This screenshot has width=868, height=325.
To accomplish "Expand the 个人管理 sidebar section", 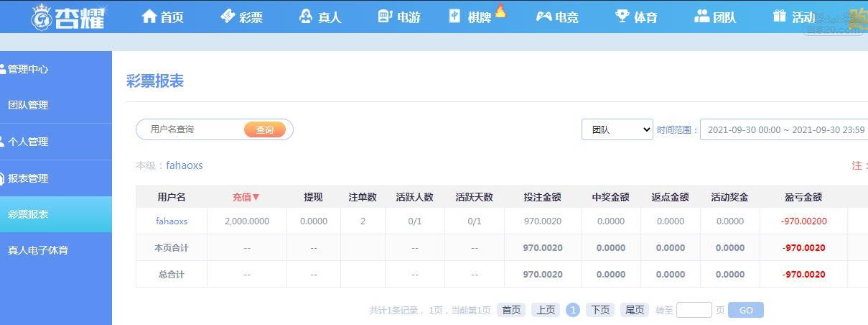I will pyautogui.click(x=56, y=142).
